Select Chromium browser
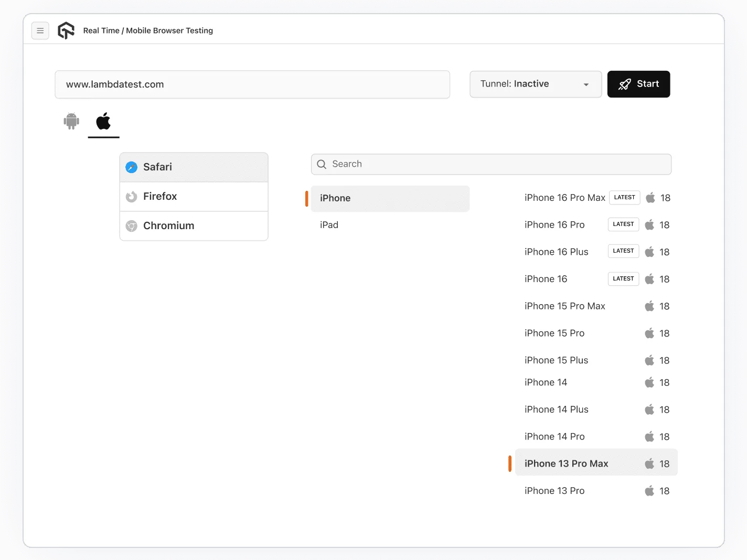The image size is (747, 560). tap(194, 226)
